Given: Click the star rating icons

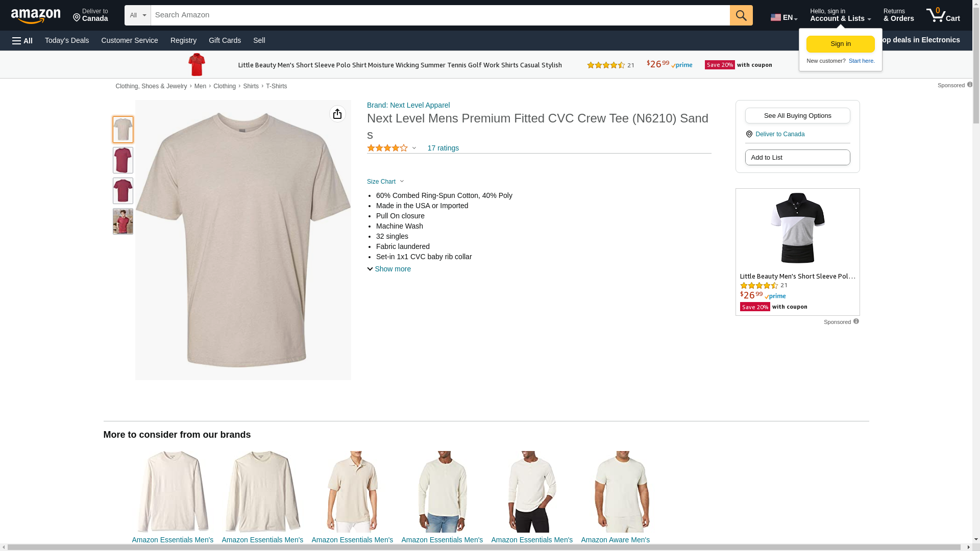Looking at the screenshot, I should point(387,148).
